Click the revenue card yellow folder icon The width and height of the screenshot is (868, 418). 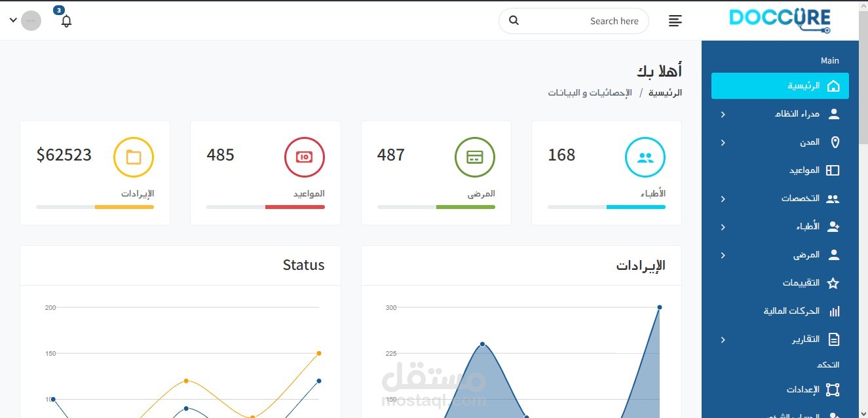coord(134,157)
